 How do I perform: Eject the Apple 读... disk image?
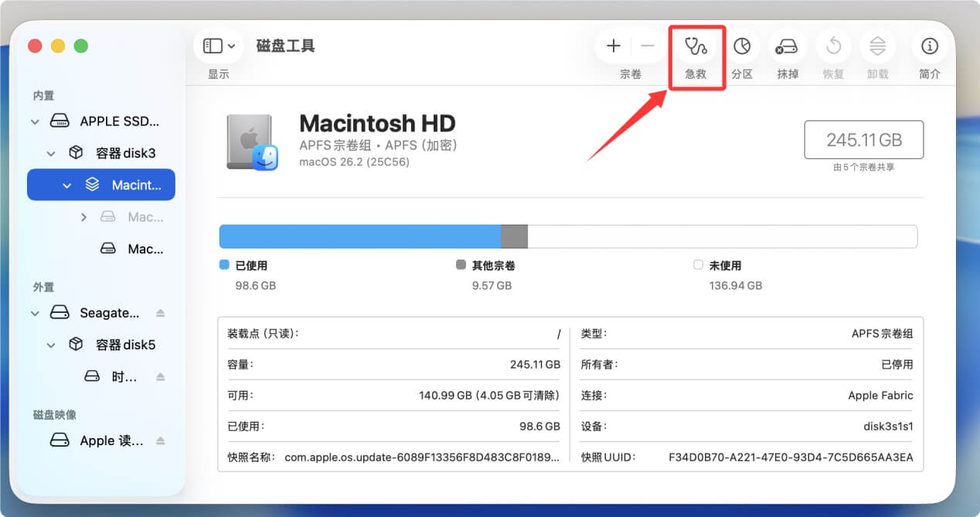click(x=161, y=440)
